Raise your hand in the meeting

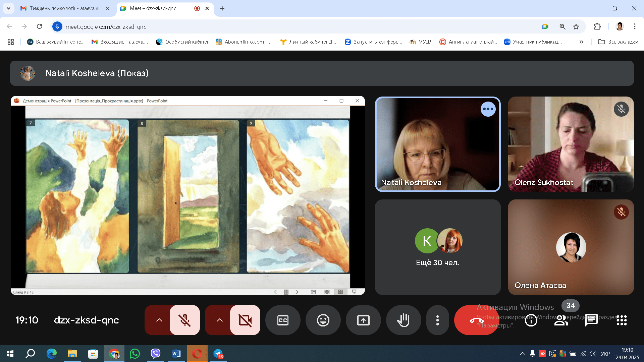tap(403, 320)
